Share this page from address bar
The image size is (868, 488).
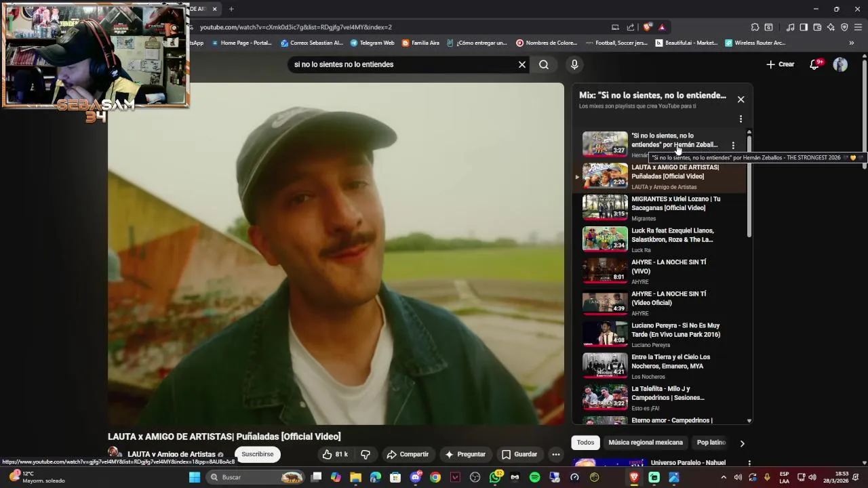[631, 27]
